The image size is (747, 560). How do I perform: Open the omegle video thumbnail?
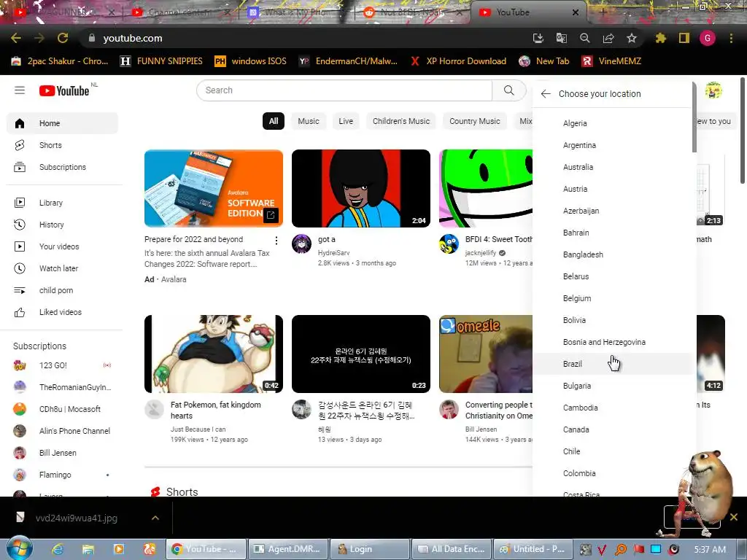click(x=485, y=354)
